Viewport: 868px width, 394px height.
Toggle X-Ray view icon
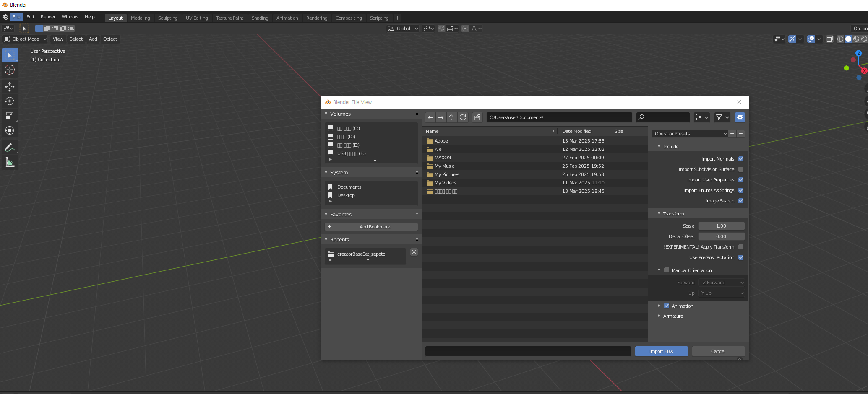(830, 39)
